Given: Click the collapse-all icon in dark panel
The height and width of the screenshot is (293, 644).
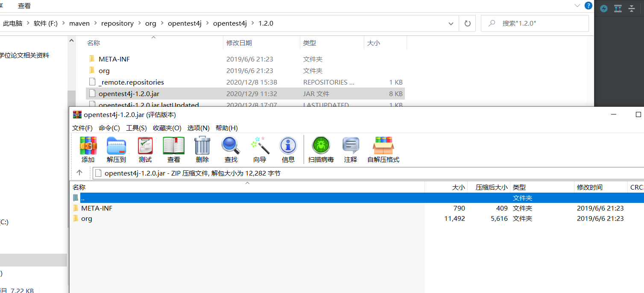Looking at the screenshot, I should tap(632, 9).
